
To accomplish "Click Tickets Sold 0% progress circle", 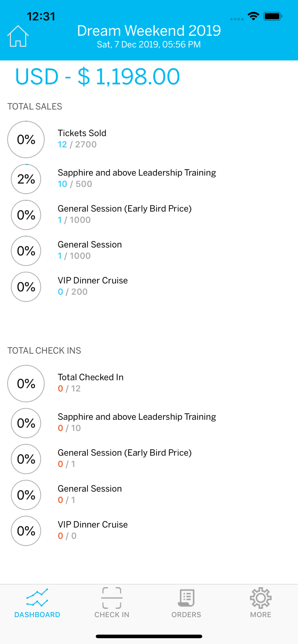I will point(26,139).
